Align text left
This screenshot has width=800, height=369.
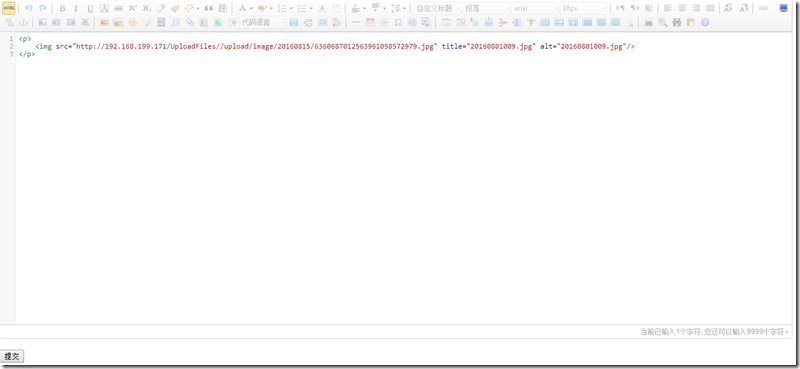[668, 8]
